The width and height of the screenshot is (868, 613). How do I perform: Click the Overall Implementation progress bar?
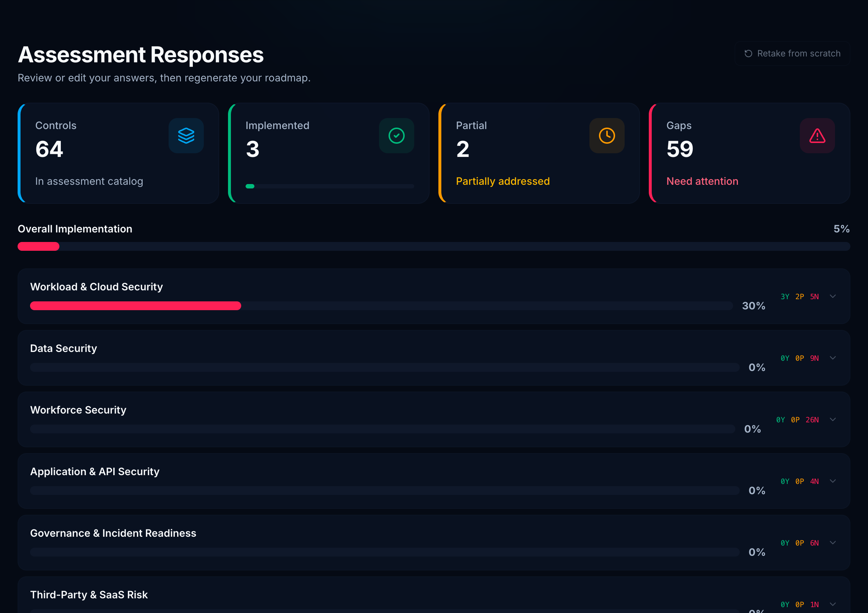click(x=434, y=246)
